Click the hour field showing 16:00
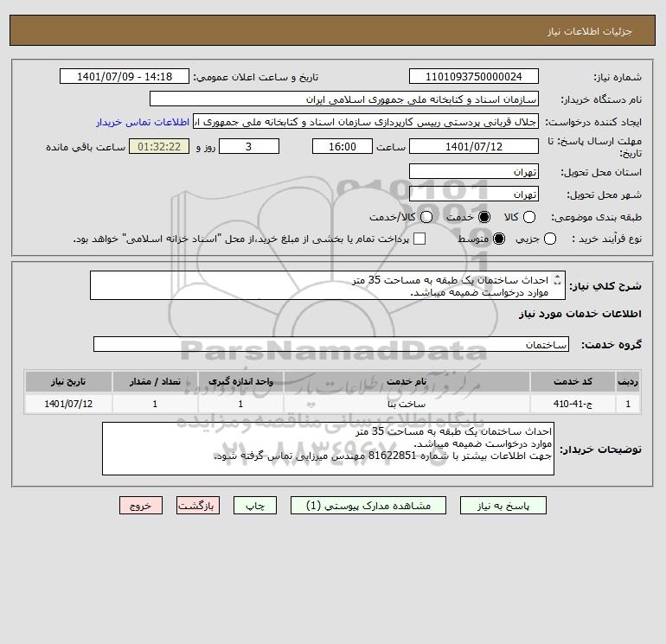The image size is (666, 644). tap(343, 146)
